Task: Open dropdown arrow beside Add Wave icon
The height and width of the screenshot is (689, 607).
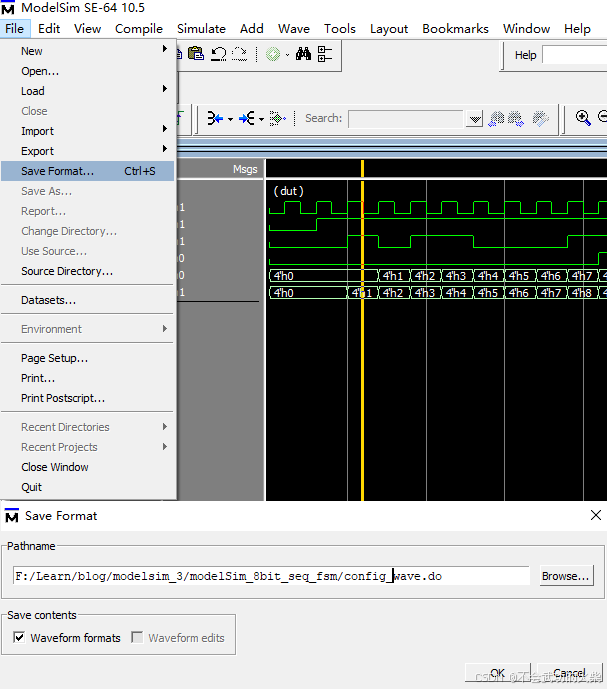Action: (287, 55)
